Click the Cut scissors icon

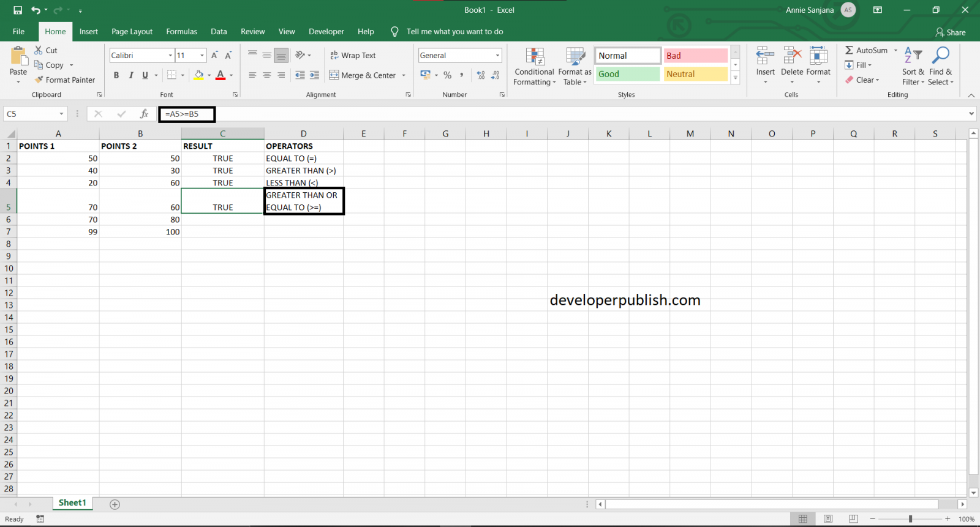click(x=39, y=50)
